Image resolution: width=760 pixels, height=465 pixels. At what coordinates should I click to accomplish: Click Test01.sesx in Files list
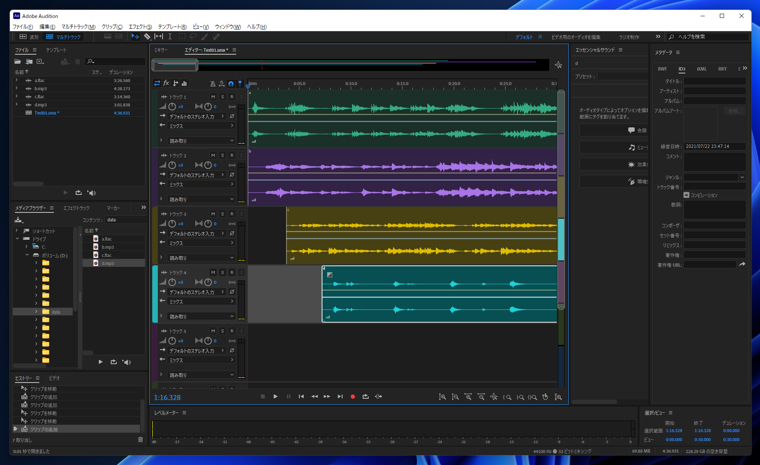(x=47, y=113)
